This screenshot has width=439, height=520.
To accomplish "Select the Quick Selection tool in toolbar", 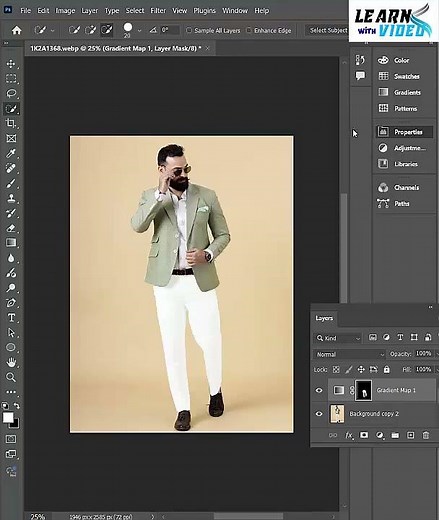I will pos(11,109).
